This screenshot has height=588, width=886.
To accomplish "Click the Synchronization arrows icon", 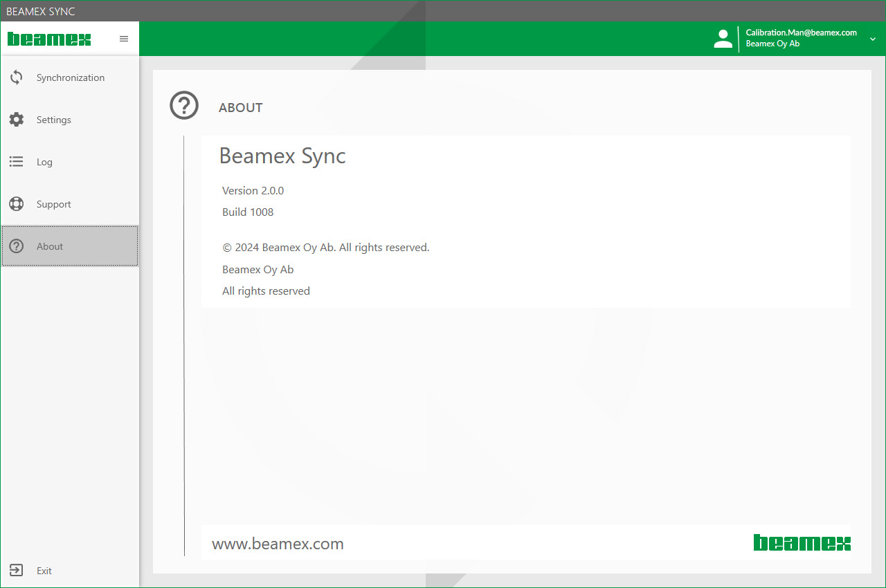I will point(16,77).
